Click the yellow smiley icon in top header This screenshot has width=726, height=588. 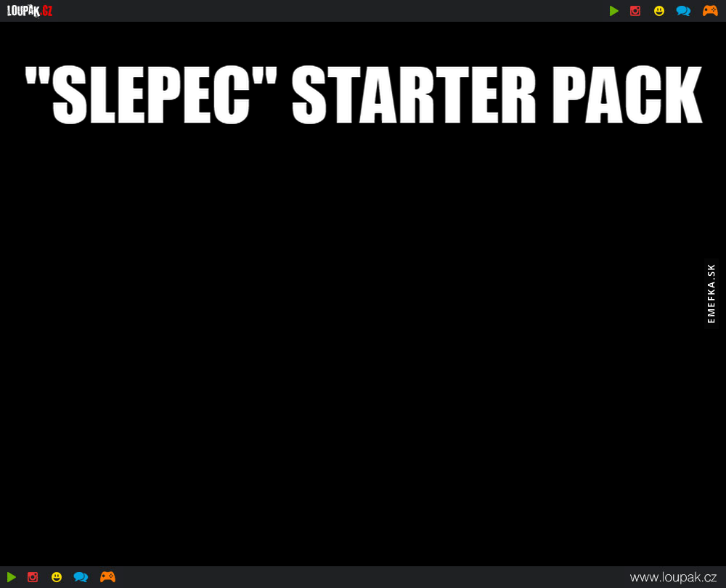pos(658,11)
